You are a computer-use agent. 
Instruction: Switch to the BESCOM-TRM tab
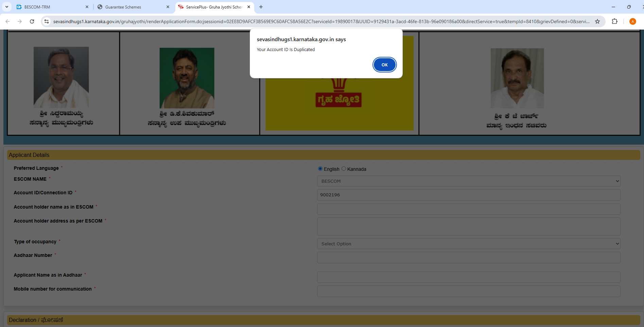tap(52, 7)
